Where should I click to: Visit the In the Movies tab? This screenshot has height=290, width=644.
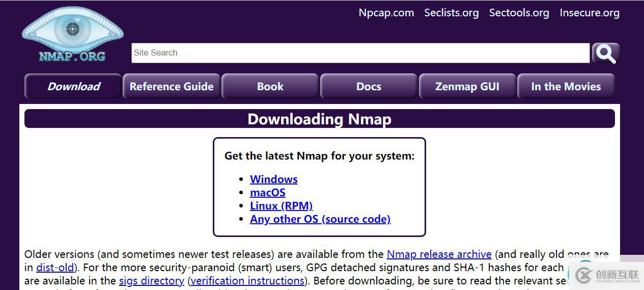pyautogui.click(x=566, y=86)
